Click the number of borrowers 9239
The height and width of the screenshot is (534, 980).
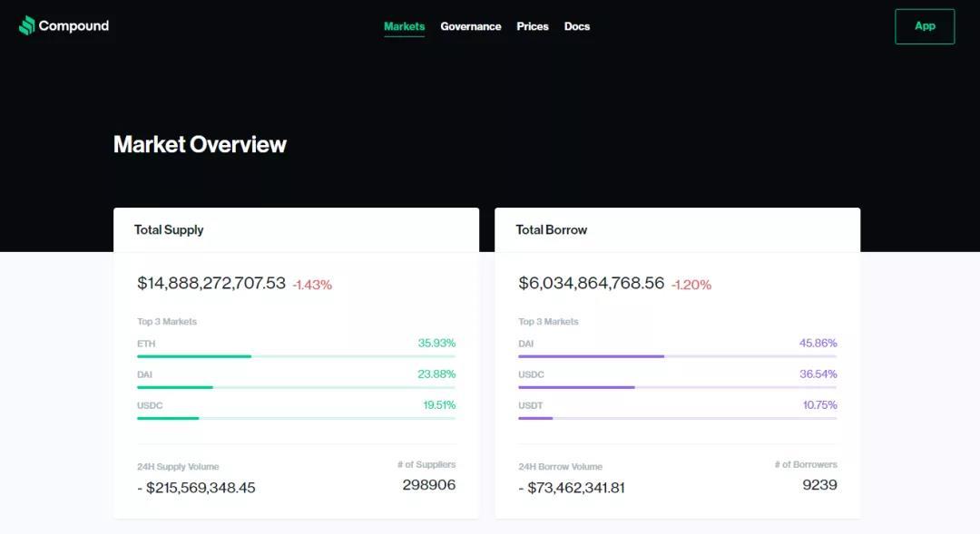[819, 485]
